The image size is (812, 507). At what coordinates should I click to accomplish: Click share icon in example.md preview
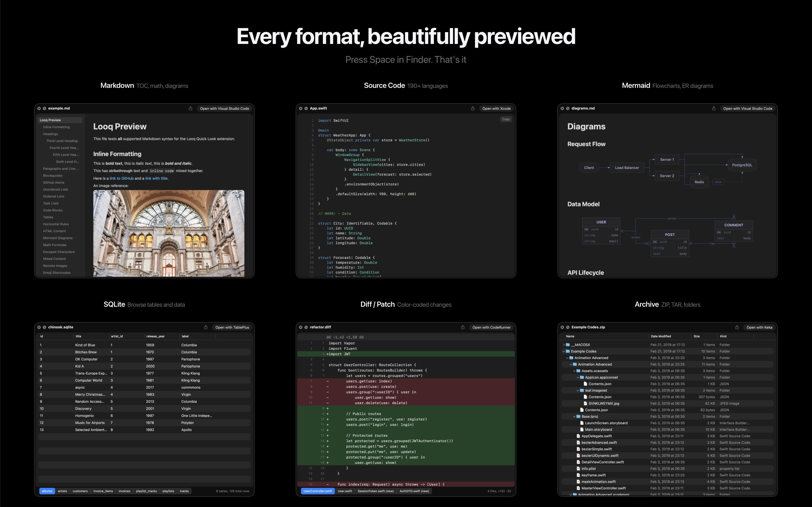(x=190, y=108)
